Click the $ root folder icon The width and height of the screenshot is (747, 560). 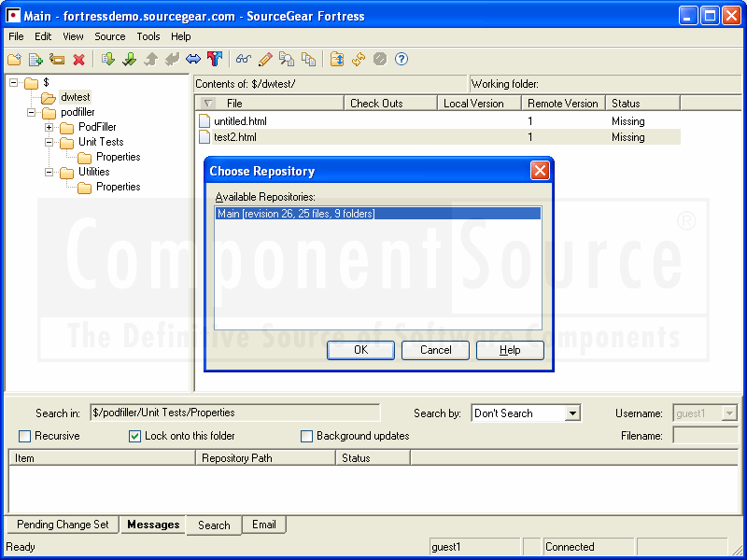click(32, 84)
